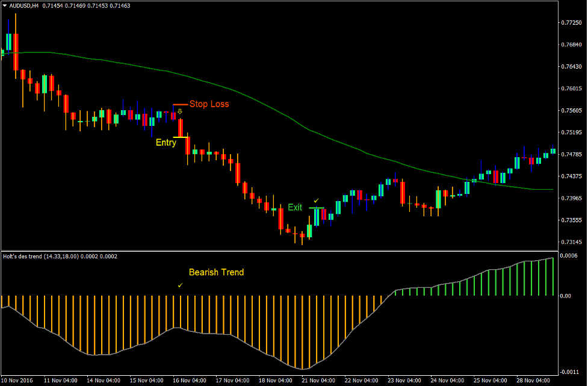Select the yellow down arrow below Stop Loss

[x=179, y=112]
